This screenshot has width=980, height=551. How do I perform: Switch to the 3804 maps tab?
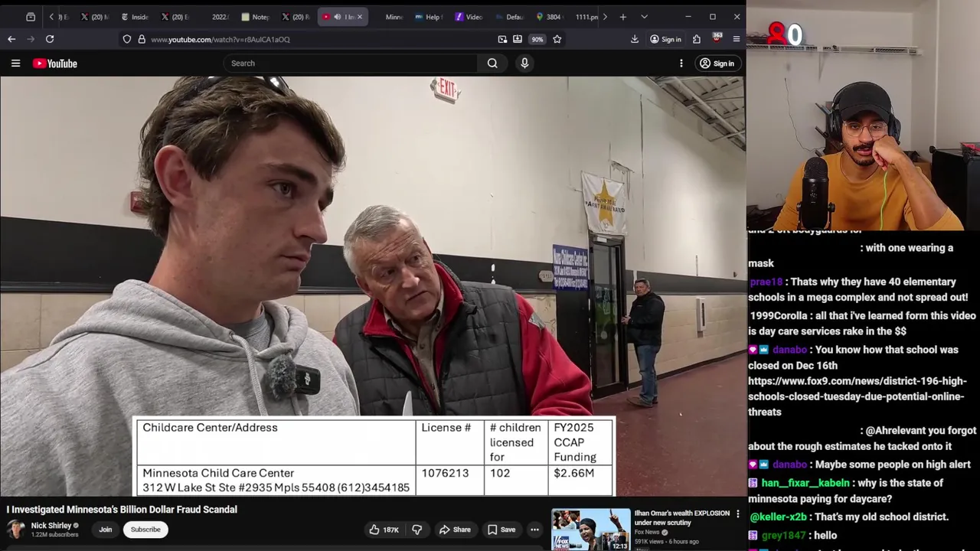(x=549, y=17)
